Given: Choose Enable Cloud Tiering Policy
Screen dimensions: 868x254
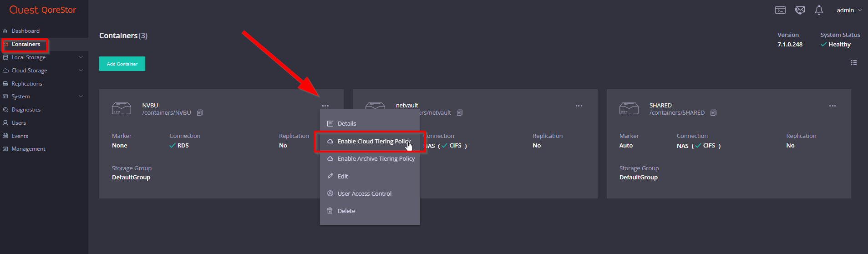Looking at the screenshot, I should pyautogui.click(x=370, y=142).
